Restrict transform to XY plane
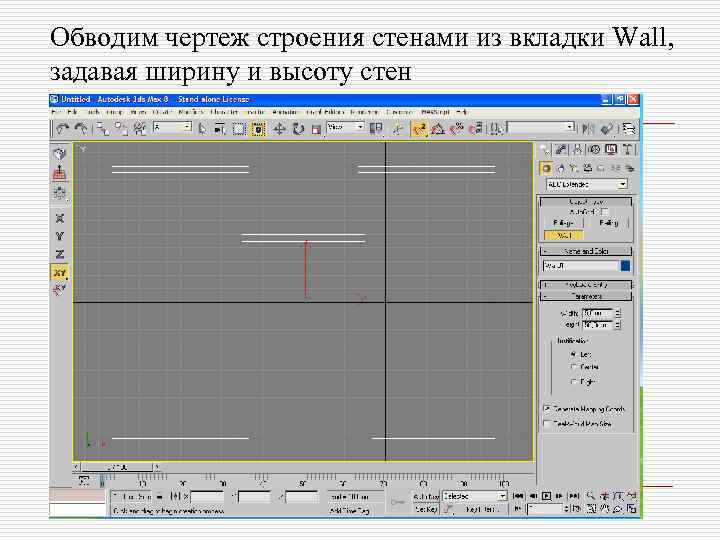 tap(60, 272)
